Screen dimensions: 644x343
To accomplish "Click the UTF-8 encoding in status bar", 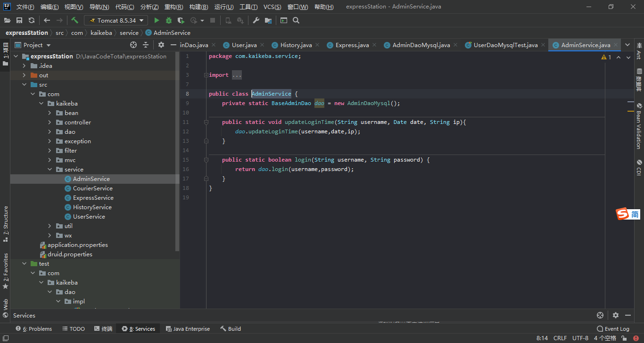I will pos(580,338).
